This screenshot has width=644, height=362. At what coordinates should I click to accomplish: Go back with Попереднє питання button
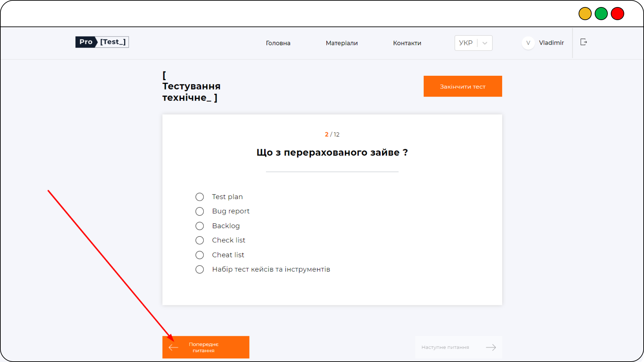(x=206, y=347)
